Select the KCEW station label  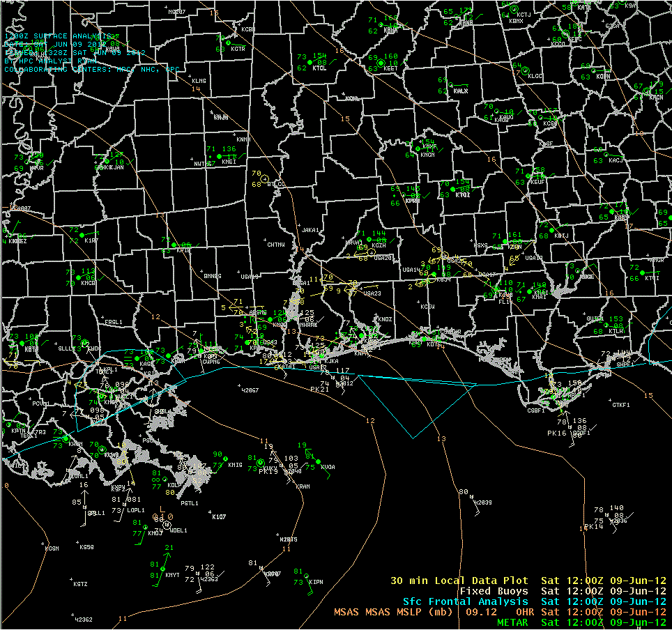pos(428,307)
